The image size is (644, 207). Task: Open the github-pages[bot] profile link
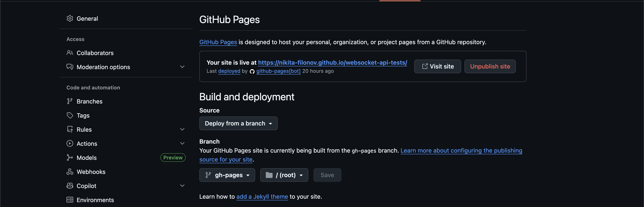pyautogui.click(x=278, y=71)
